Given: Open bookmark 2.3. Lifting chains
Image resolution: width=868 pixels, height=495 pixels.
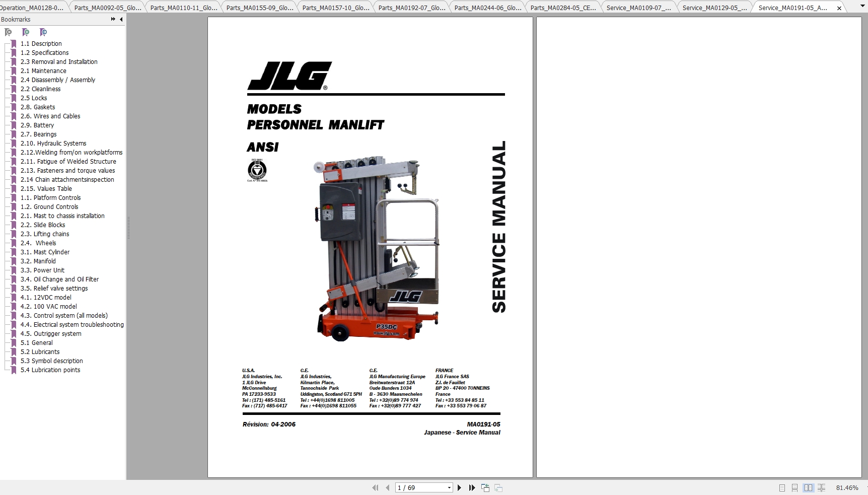Looking at the screenshot, I should [x=45, y=234].
